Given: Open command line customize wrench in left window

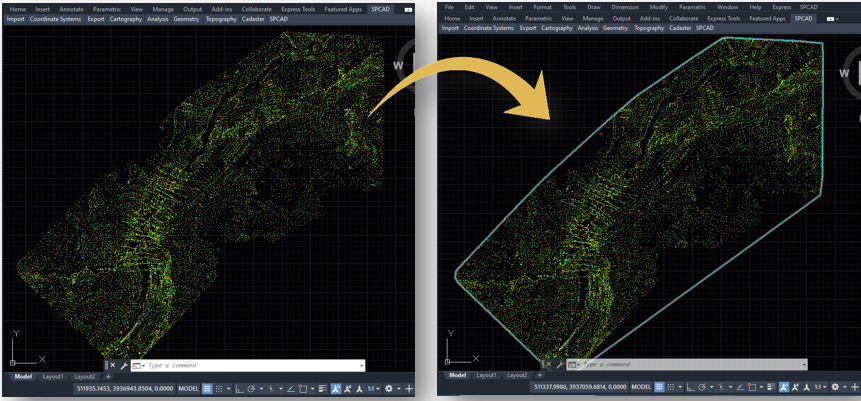Looking at the screenshot, I should tap(124, 365).
